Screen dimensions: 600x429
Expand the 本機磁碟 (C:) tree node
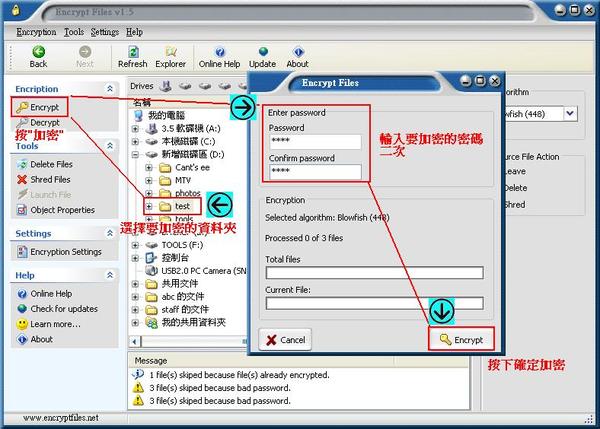[x=135, y=142]
